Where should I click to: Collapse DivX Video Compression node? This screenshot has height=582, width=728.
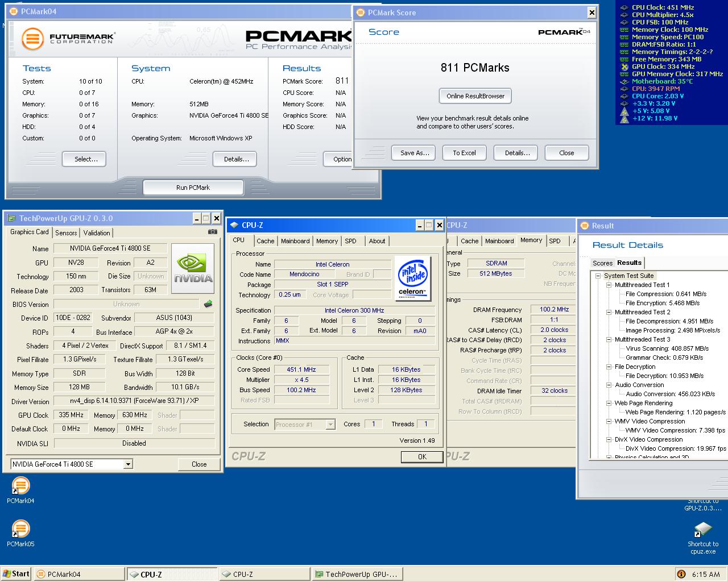[609, 439]
